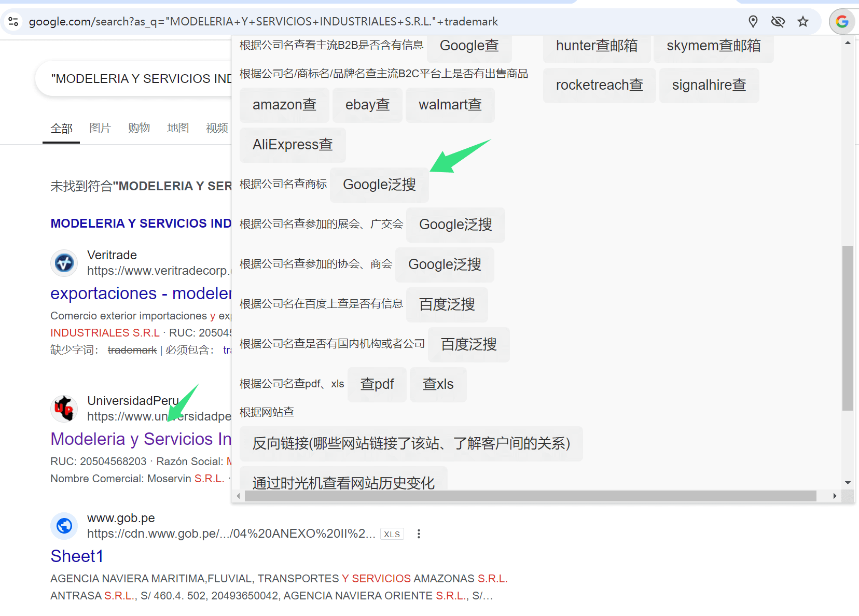Viewport: 859px width, 616px height.
Task: Open the Sheet1 result link
Action: pos(77,556)
